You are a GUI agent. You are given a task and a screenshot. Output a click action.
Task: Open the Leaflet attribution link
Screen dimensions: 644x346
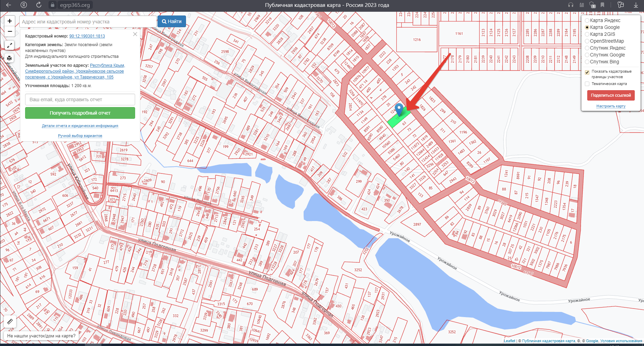coord(510,341)
